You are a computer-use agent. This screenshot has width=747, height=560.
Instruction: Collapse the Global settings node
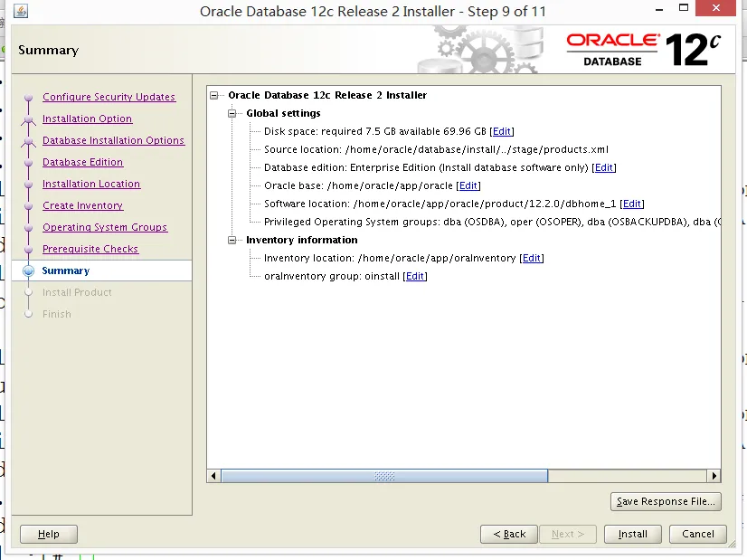(232, 113)
